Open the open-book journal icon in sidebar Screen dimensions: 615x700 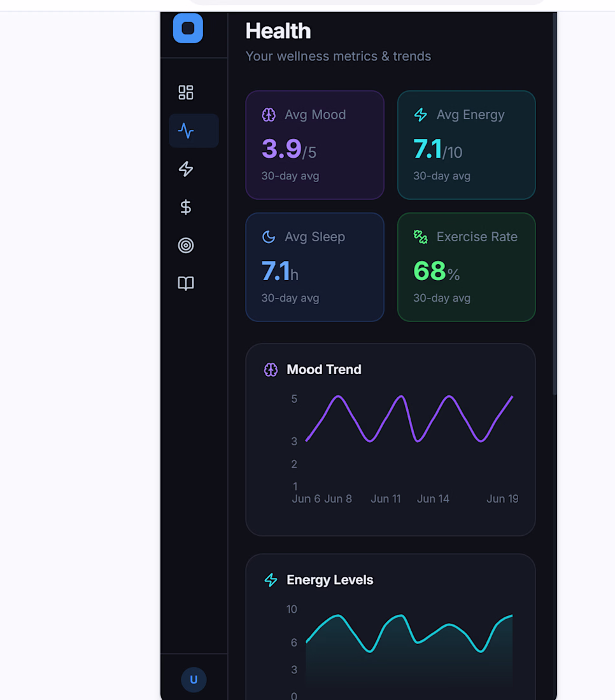point(186,283)
